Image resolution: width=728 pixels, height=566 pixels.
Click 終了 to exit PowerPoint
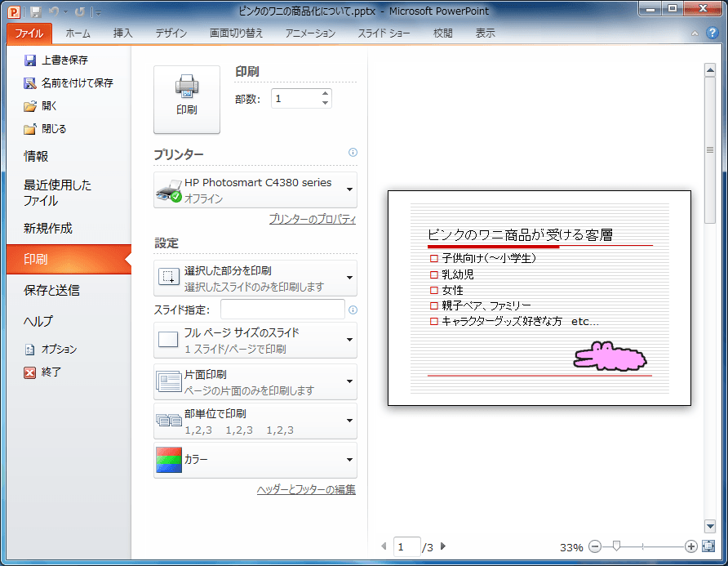42,372
